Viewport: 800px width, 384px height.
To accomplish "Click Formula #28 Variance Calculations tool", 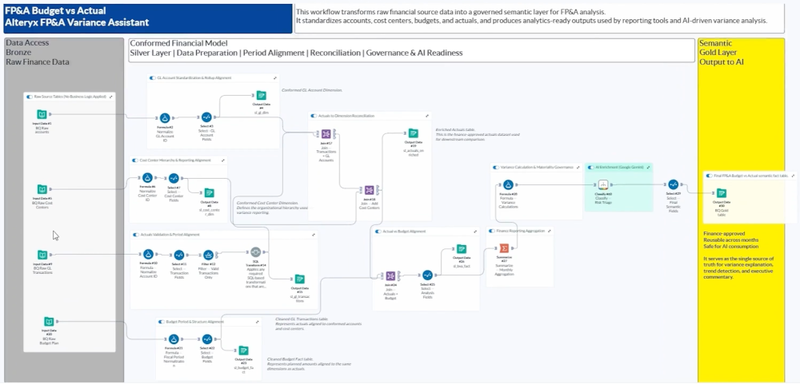I will pos(508,185).
